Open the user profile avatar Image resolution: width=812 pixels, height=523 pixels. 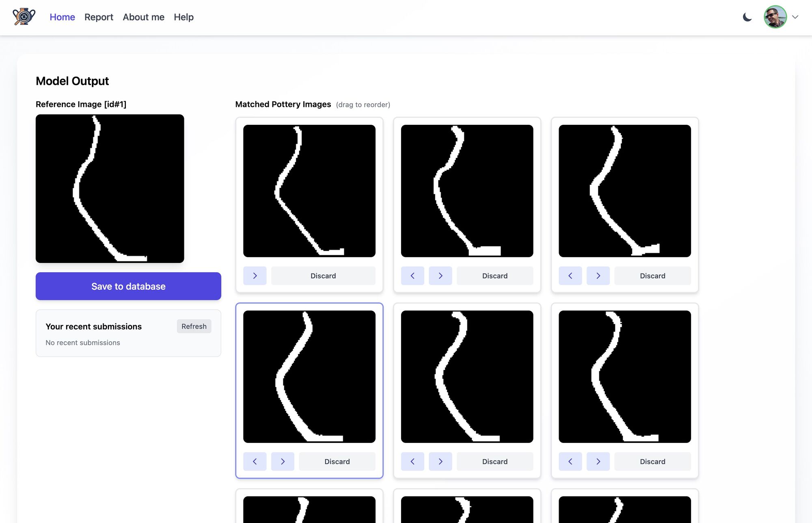775,17
